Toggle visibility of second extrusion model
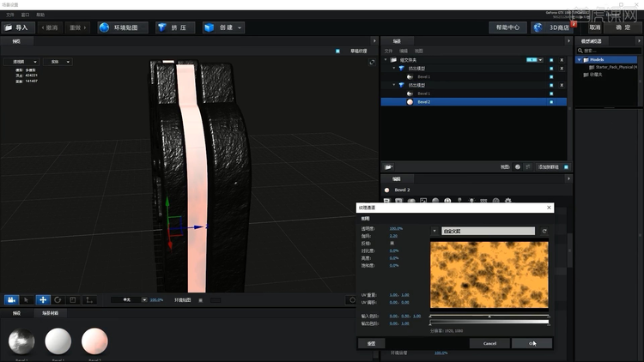Viewport: 644px width, 362px height. coord(551,85)
